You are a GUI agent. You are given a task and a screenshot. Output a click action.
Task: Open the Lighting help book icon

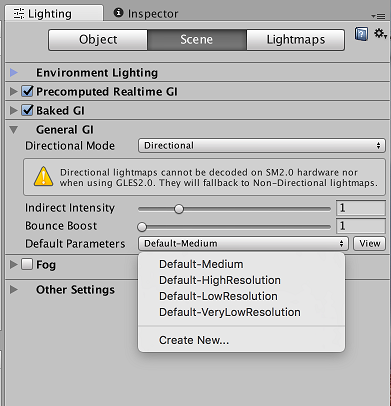361,34
